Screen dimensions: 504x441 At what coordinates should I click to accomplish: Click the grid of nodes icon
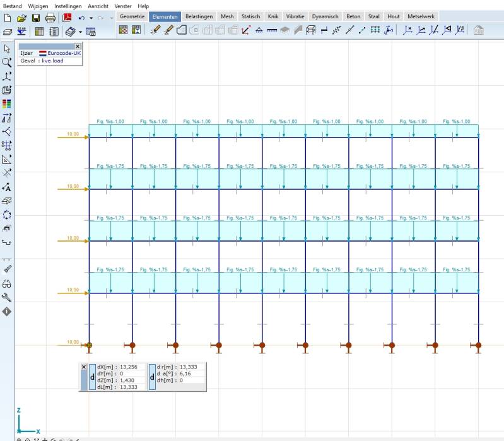[x=375, y=30]
